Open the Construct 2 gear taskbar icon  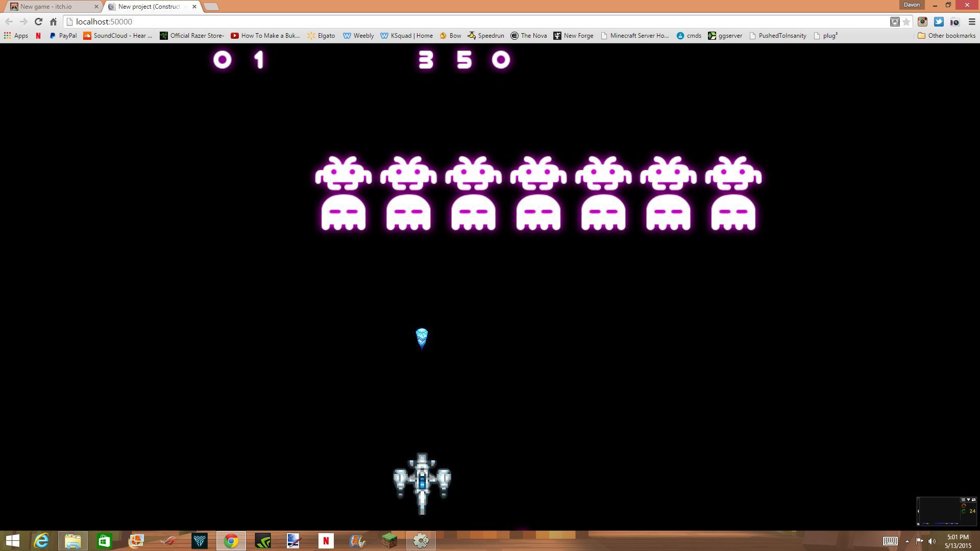[x=421, y=541]
